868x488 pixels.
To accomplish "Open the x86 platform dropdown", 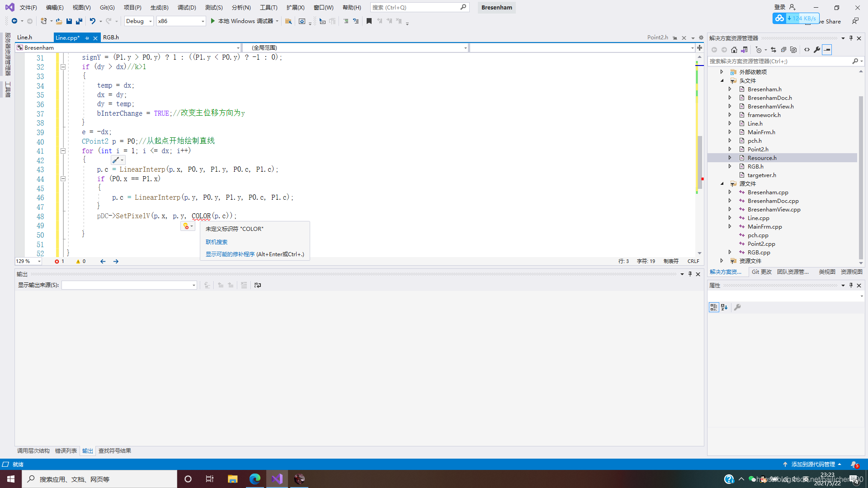I will tap(181, 21).
